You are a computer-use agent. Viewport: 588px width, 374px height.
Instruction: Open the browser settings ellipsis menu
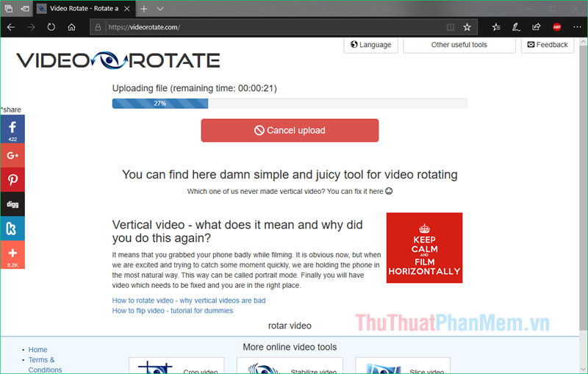click(577, 27)
